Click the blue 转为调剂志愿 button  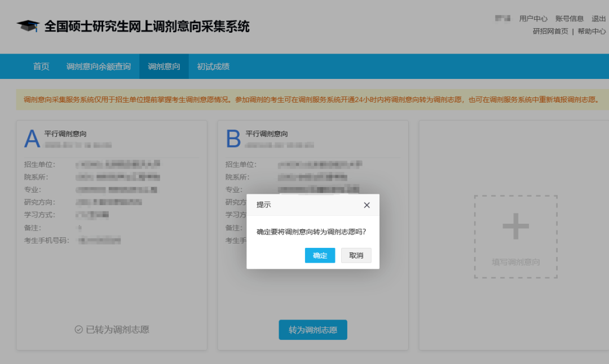(x=312, y=330)
